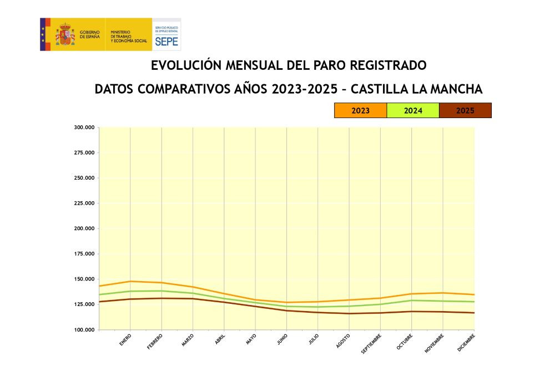This screenshot has width=555, height=392.
Task: Click the 200.000 y-axis value
Action: (x=84, y=228)
